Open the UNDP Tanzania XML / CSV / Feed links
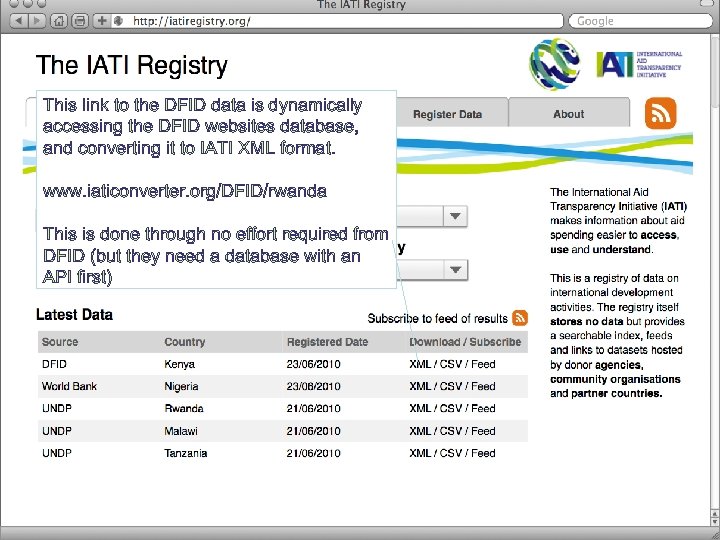This screenshot has width=720, height=540. pos(452,453)
